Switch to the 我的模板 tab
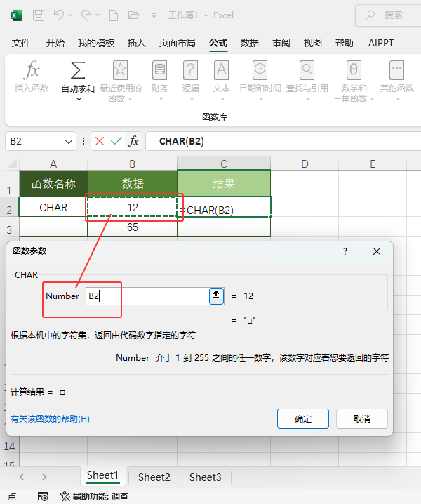The image size is (421, 504). 95,43
